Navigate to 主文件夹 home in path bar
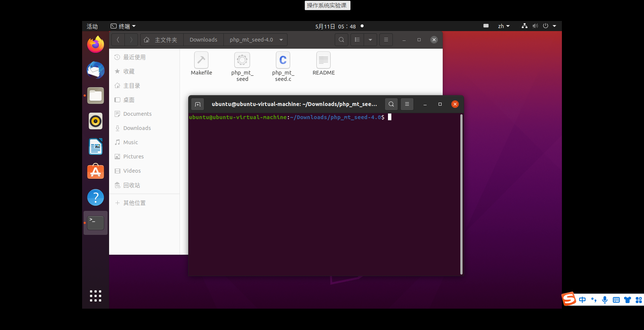 [162, 40]
